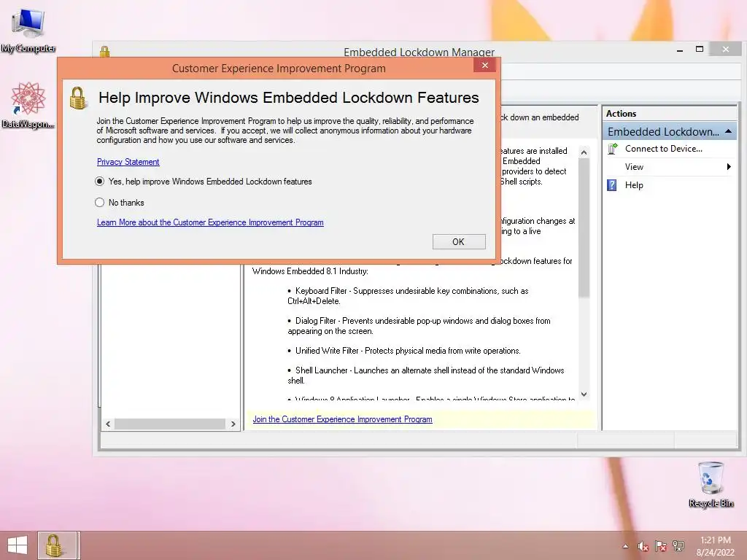Open Help in the Actions pane
747x560 pixels.
pos(634,185)
